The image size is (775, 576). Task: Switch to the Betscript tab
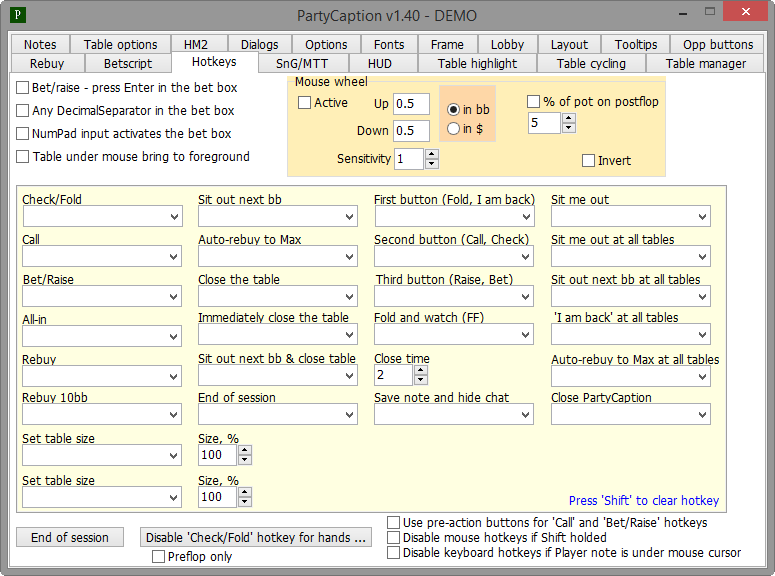coord(128,64)
